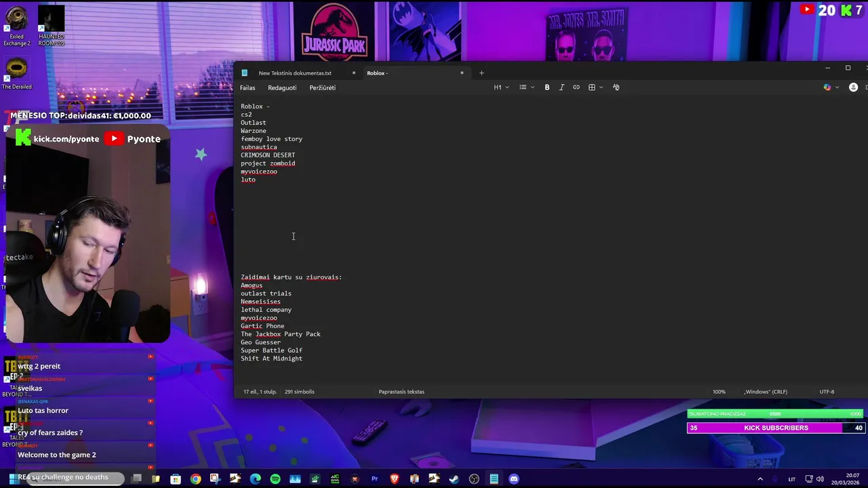Toggle italic formatting in Notepad

(x=561, y=87)
